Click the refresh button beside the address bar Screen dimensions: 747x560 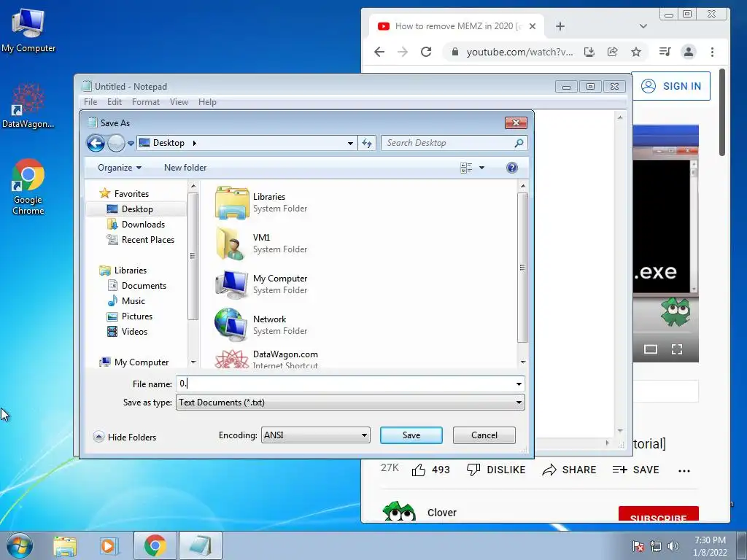[x=367, y=143]
